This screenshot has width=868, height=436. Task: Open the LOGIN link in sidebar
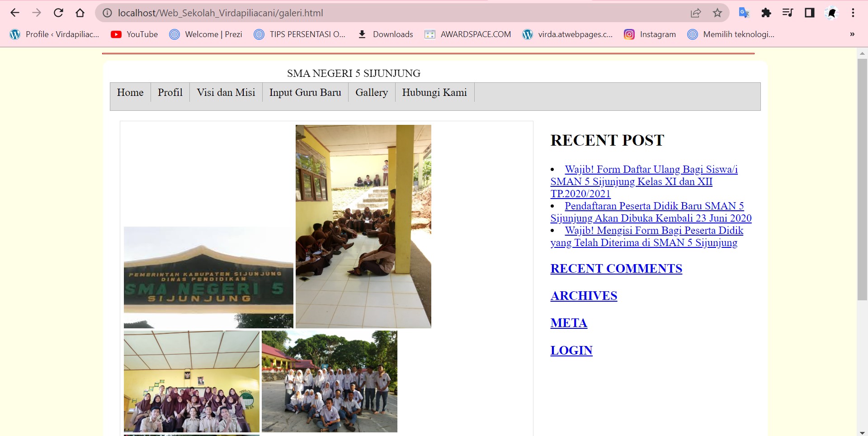[x=571, y=351]
